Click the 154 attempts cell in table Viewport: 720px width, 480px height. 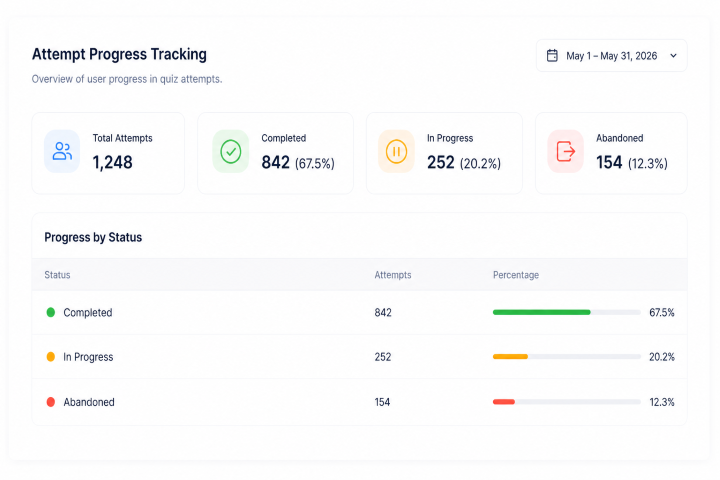[382, 402]
